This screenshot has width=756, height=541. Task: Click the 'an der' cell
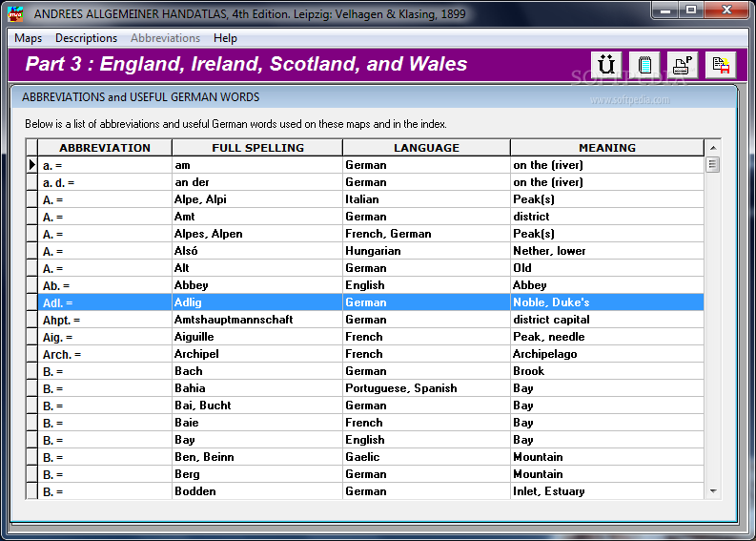point(257,182)
